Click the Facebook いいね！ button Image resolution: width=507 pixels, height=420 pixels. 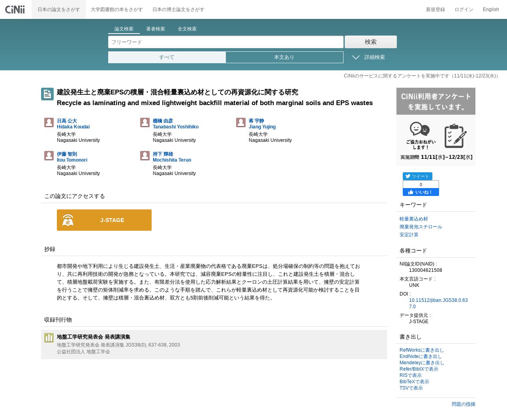pyautogui.click(x=421, y=192)
